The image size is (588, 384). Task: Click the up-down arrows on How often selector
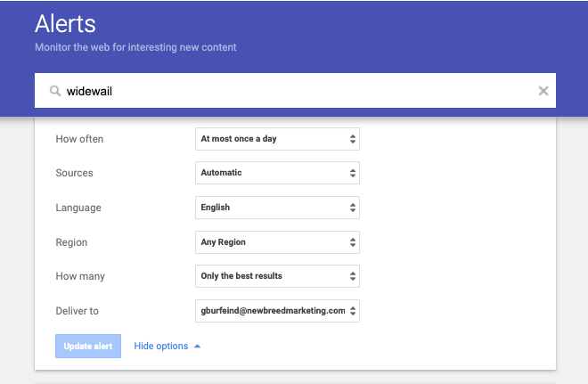(x=353, y=139)
